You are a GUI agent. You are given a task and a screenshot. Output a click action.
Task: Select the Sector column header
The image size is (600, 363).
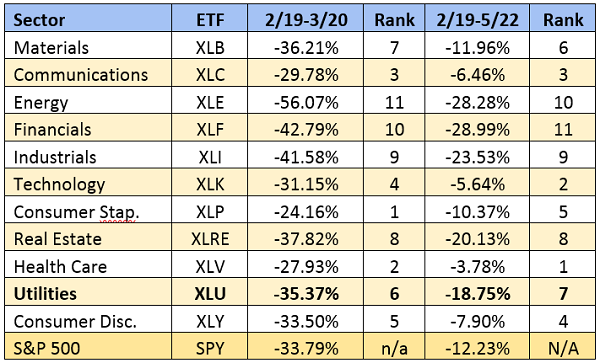(88, 18)
